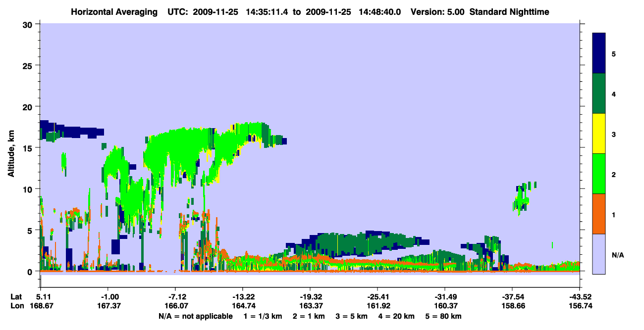Screen dimensions: 644x330
Task: Click the 'N/A = not applicable' footnote
Action: tap(195, 316)
